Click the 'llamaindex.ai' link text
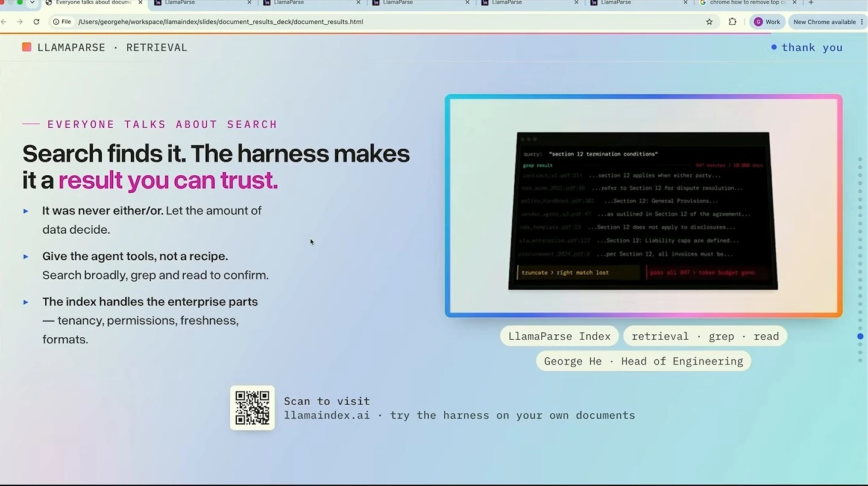The image size is (868, 486). pos(327,415)
